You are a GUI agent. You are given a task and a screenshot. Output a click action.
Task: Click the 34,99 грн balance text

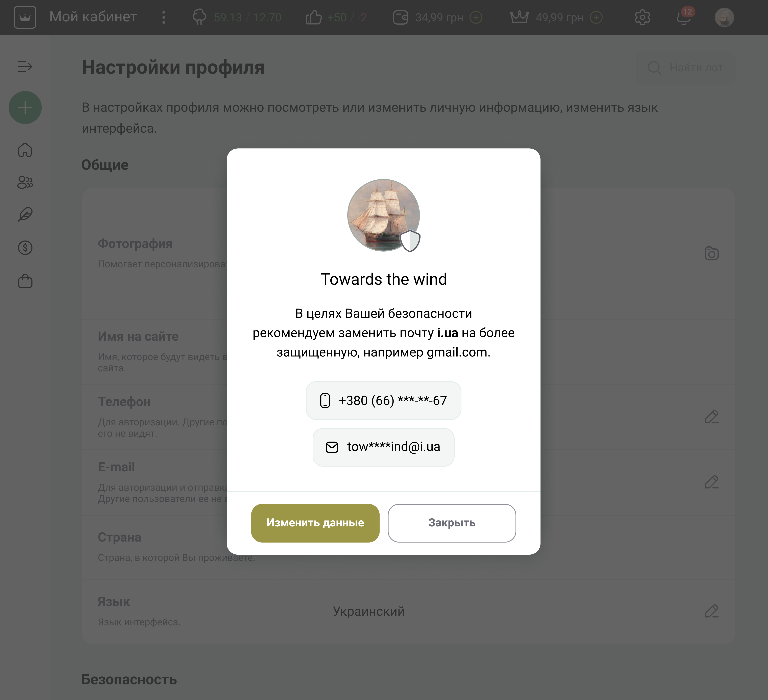(x=439, y=18)
